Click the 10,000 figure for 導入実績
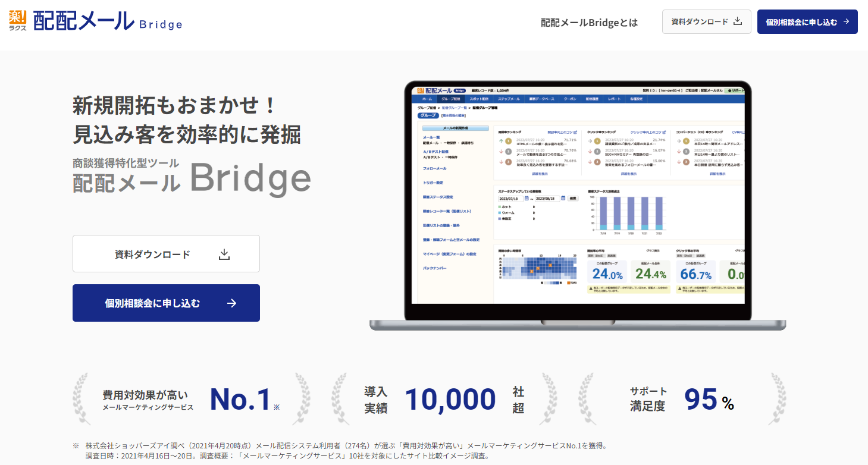Screen dimensions: 868x465 pyautogui.click(x=450, y=399)
